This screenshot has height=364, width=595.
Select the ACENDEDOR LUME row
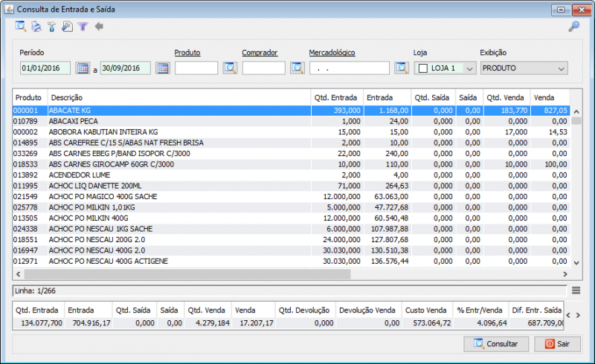tap(291, 175)
